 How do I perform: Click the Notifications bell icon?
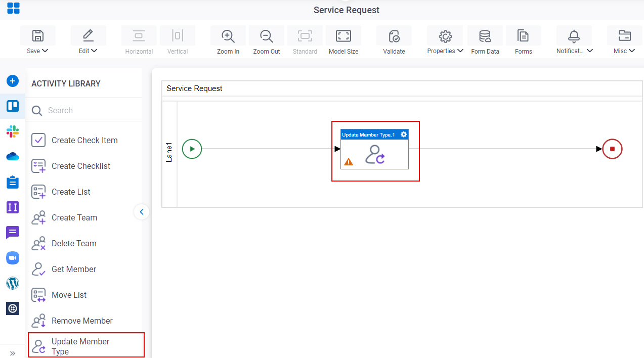574,36
